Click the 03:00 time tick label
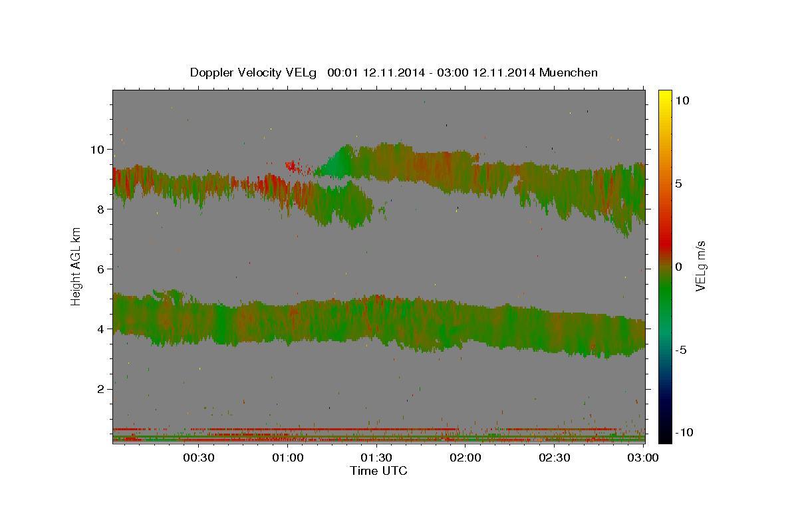The image size is (798, 532). [643, 458]
